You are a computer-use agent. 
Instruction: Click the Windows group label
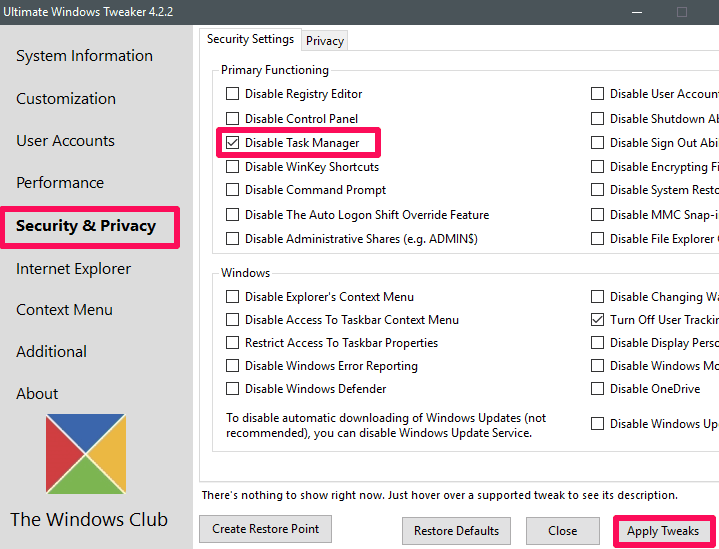(x=245, y=272)
